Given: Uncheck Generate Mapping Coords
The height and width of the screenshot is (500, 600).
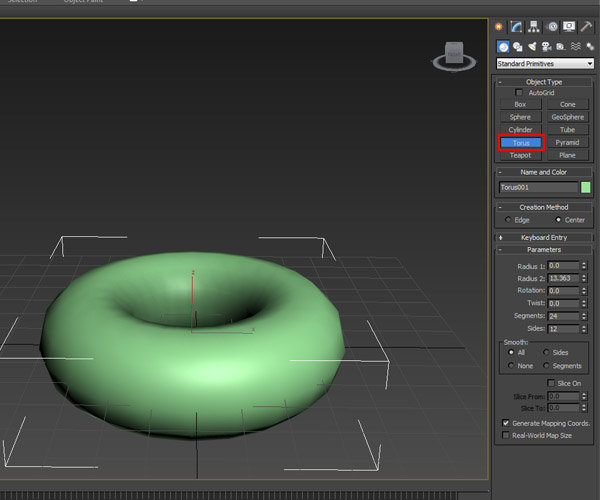Looking at the screenshot, I should (505, 423).
